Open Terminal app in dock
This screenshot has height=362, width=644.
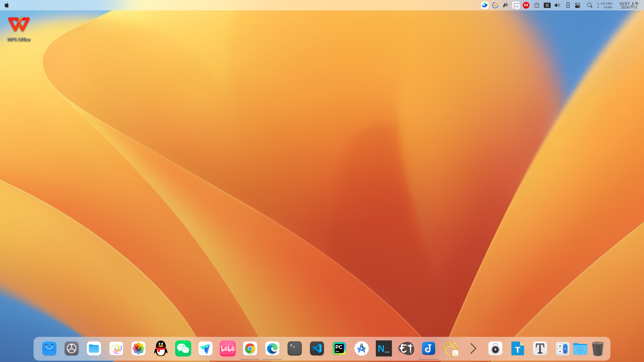pyautogui.click(x=294, y=349)
